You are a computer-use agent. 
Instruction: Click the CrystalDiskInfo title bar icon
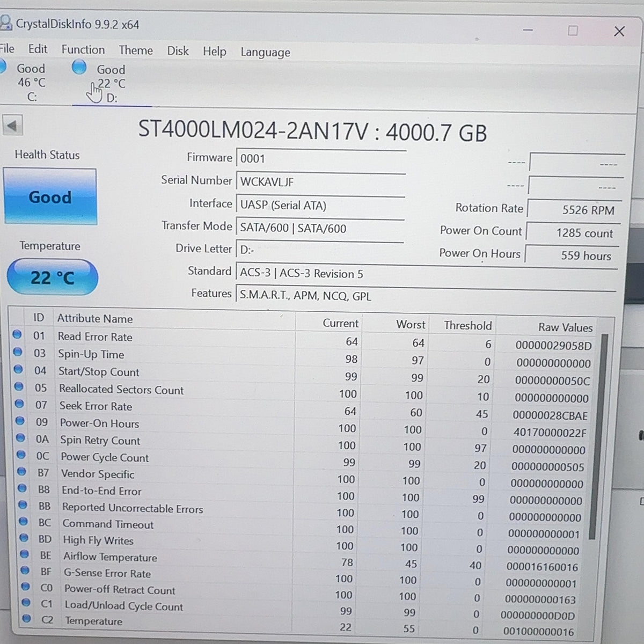(5, 22)
